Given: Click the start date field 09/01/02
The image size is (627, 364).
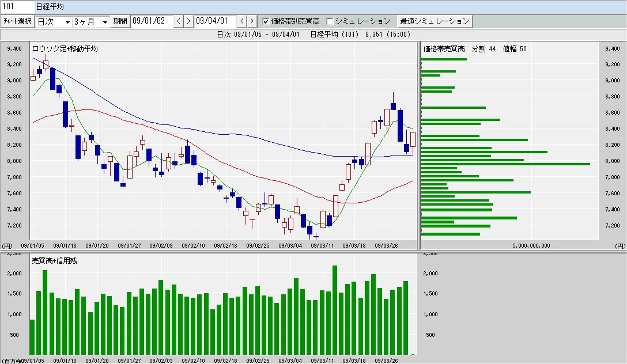Looking at the screenshot, I should pos(152,21).
